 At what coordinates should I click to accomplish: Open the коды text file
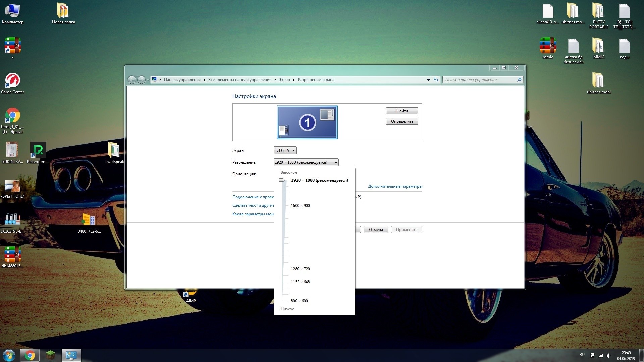click(624, 48)
